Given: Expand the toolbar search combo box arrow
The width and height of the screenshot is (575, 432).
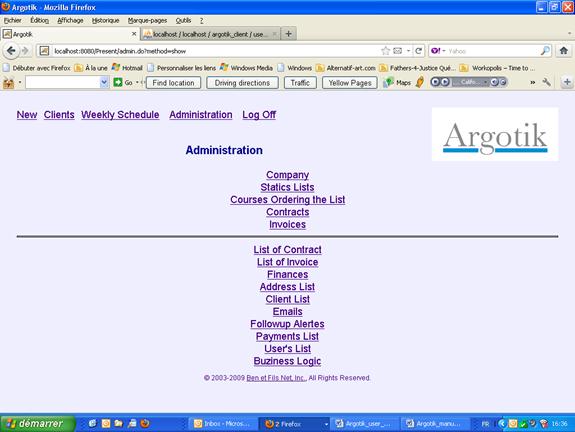Looking at the screenshot, I should pos(104,83).
